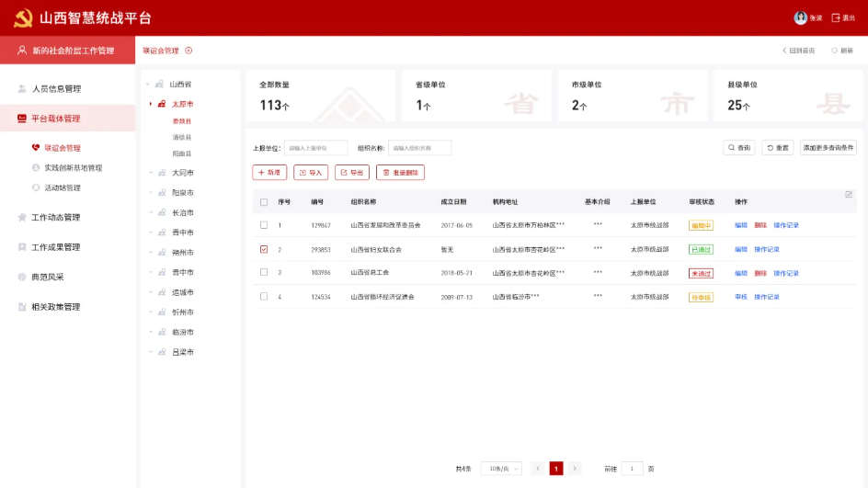The image size is (868, 488).
Task: Expand the 大同市 tree node
Action: (151, 173)
